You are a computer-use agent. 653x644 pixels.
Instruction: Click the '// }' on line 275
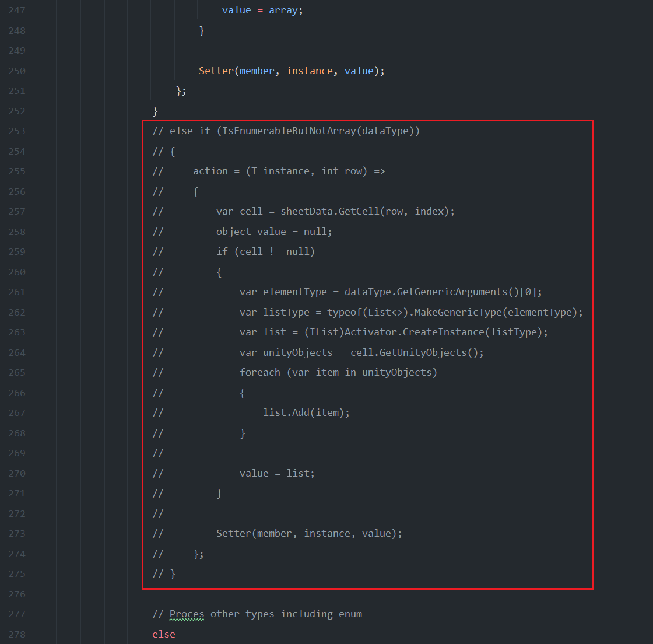point(164,574)
